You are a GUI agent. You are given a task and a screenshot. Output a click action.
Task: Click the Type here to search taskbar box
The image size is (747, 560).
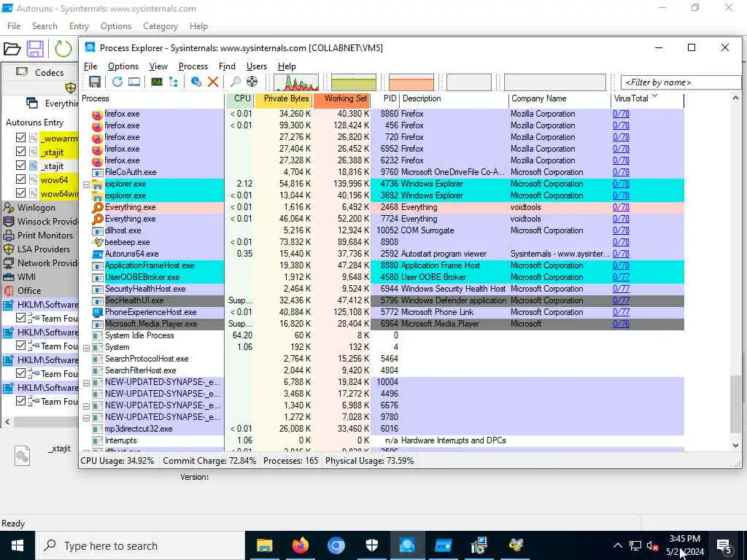tap(139, 545)
